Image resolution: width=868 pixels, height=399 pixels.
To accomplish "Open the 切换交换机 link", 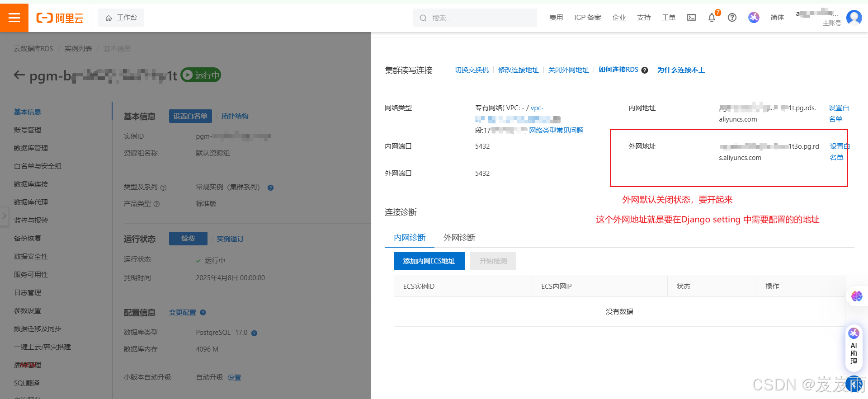I will (472, 70).
